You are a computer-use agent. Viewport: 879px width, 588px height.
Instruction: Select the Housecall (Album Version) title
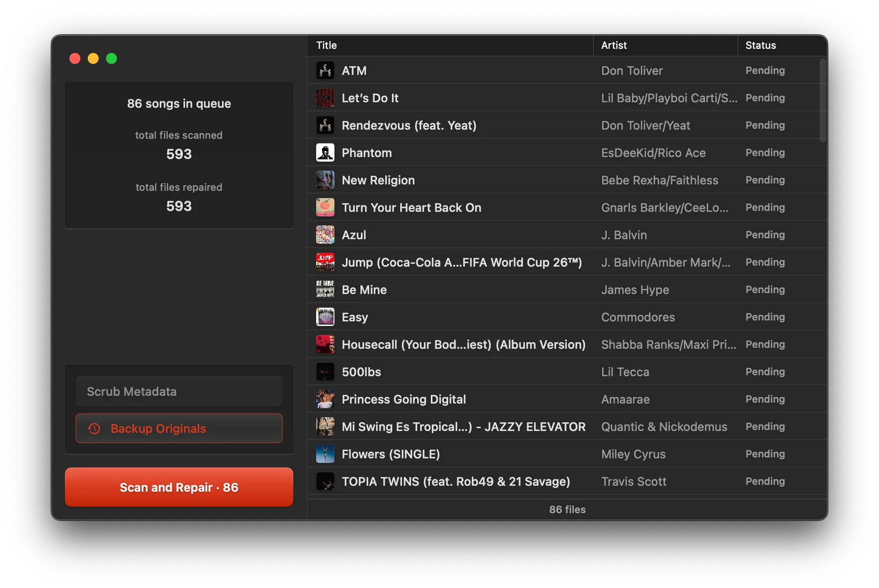[x=464, y=345]
